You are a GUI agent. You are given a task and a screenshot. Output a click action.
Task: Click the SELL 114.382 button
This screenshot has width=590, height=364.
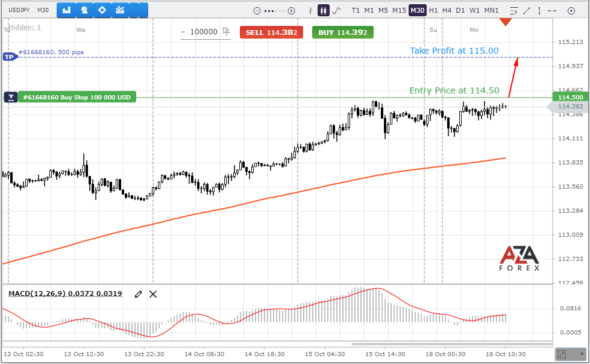[271, 33]
